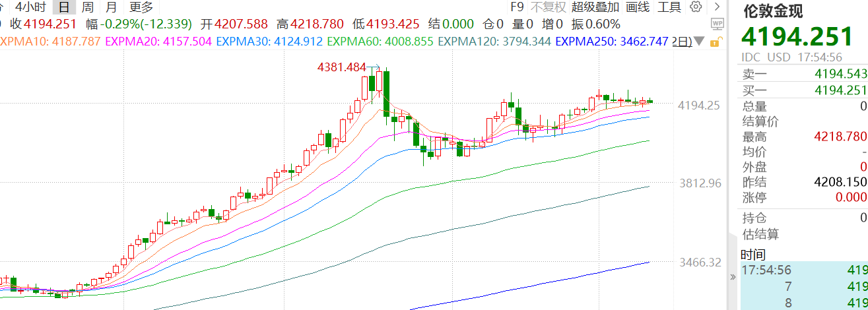Switch to the 4小时 timeframe tab

30,7
